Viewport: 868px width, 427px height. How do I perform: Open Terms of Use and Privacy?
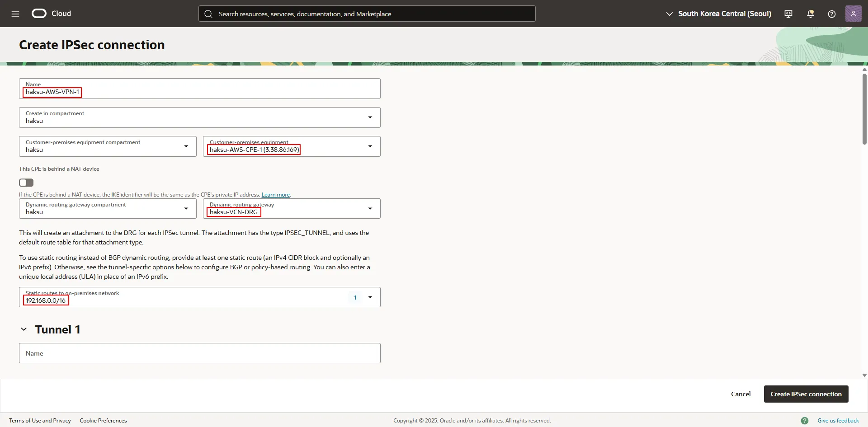(x=40, y=421)
